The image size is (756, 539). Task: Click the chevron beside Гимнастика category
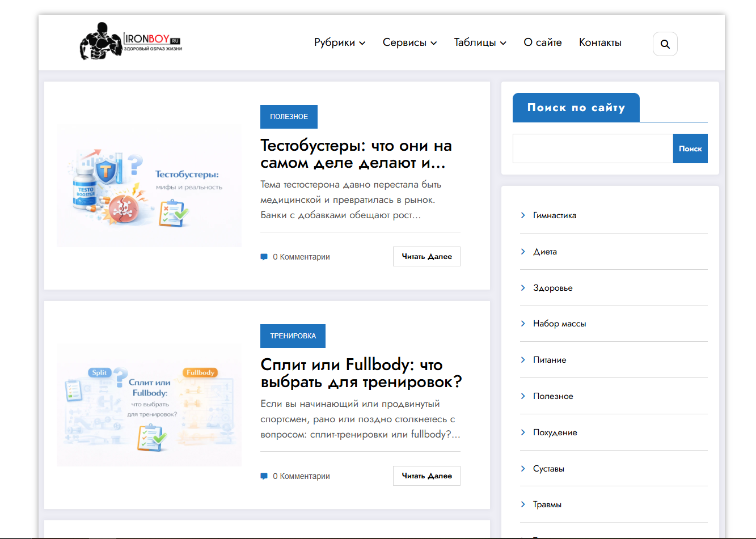[523, 215]
